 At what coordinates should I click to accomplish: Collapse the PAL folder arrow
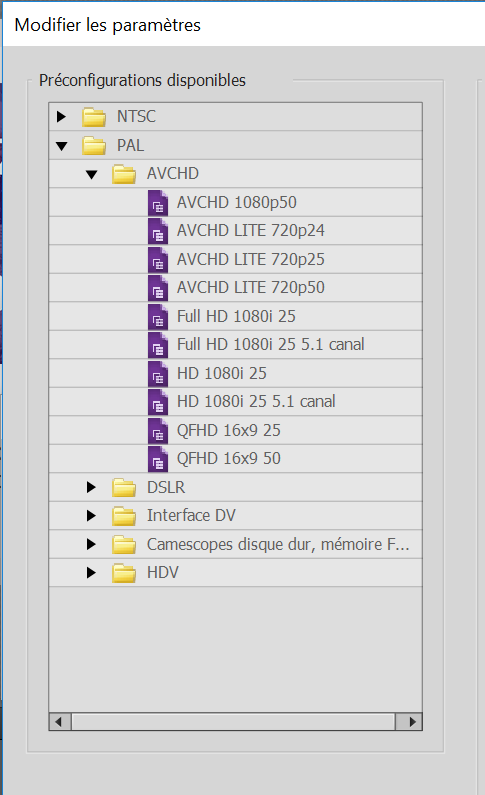(62, 146)
